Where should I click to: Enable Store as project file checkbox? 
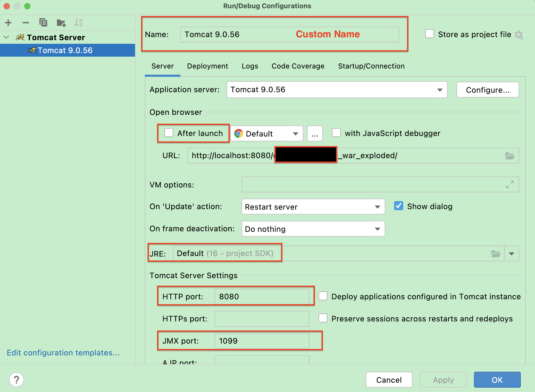(x=429, y=34)
